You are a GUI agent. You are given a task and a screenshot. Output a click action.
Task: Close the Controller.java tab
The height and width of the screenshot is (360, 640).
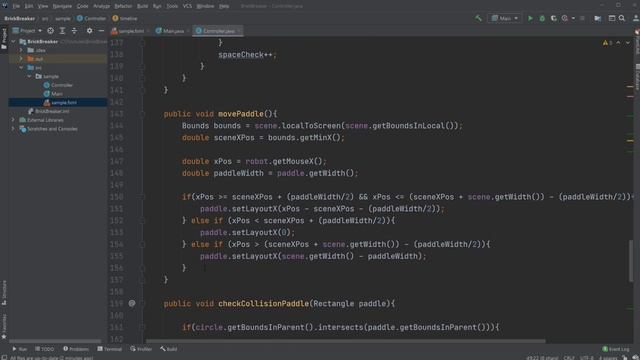click(x=239, y=31)
